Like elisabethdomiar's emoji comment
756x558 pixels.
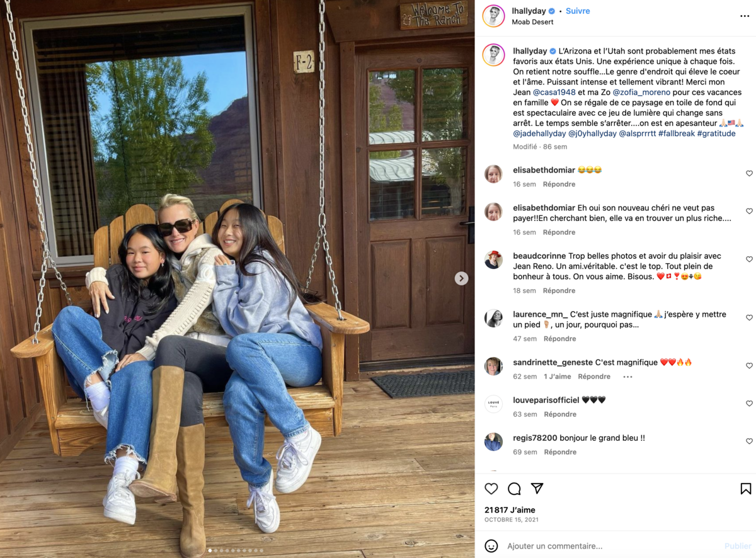tap(749, 173)
